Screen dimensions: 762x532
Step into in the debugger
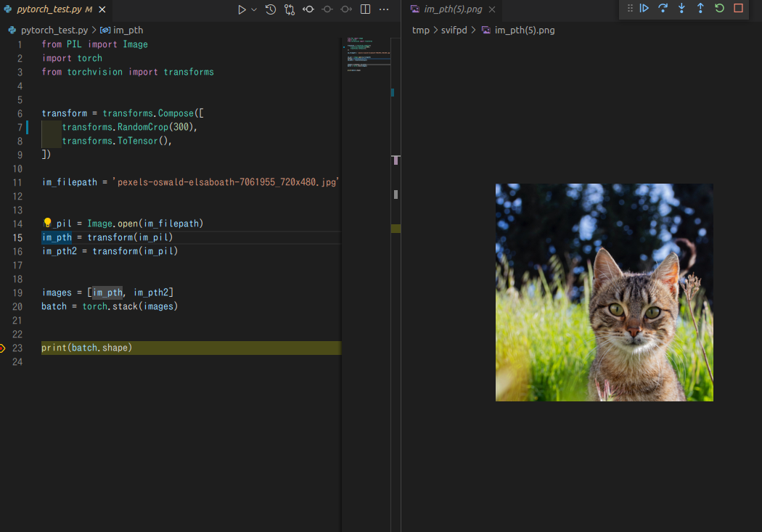[x=682, y=8]
